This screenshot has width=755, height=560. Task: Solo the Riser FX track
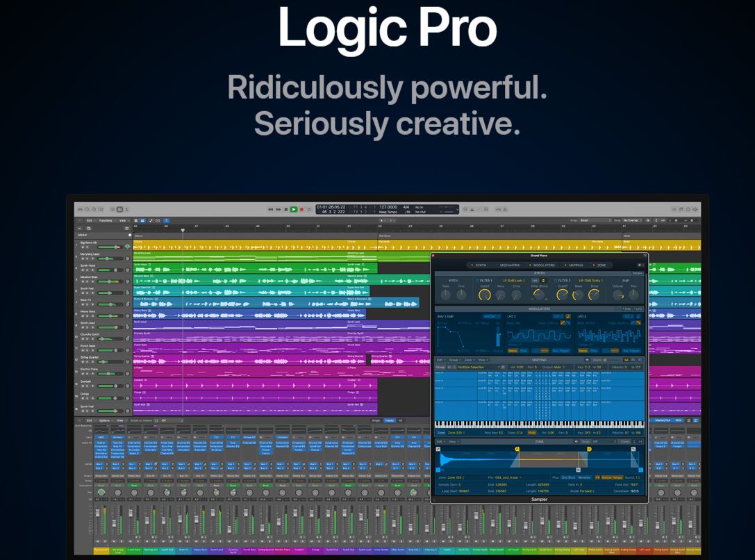(87, 304)
